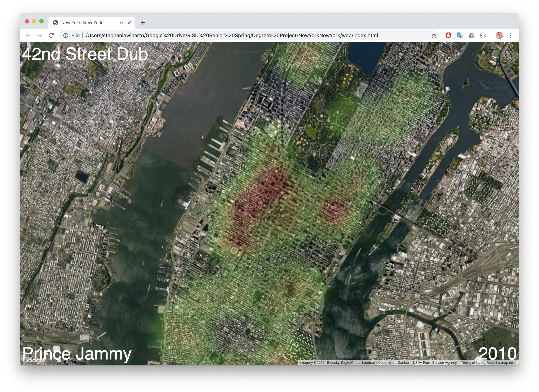Click the Google Drive extension icon
This screenshot has height=392, width=539.
click(x=471, y=35)
